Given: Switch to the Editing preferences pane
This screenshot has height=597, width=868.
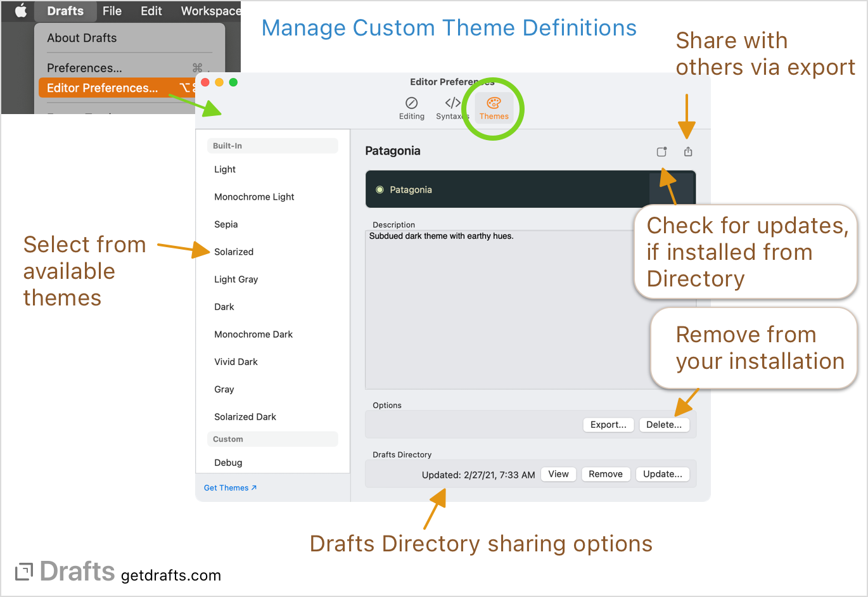Looking at the screenshot, I should [412, 108].
